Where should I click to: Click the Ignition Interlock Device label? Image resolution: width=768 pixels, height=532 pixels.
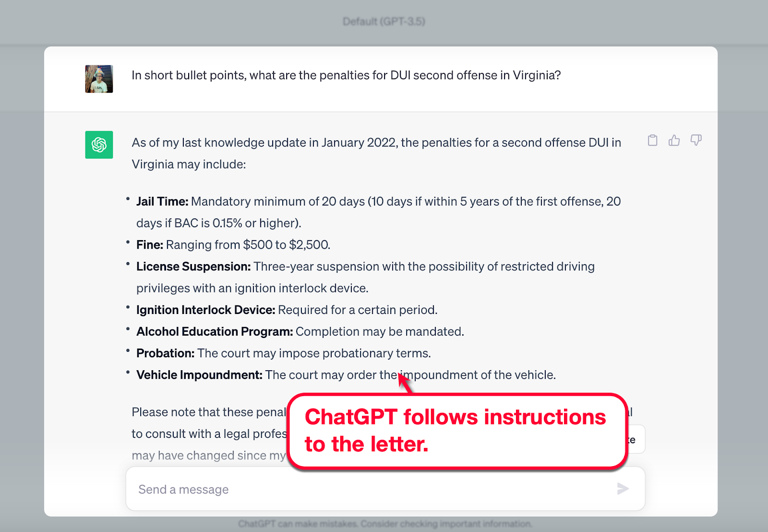(205, 310)
